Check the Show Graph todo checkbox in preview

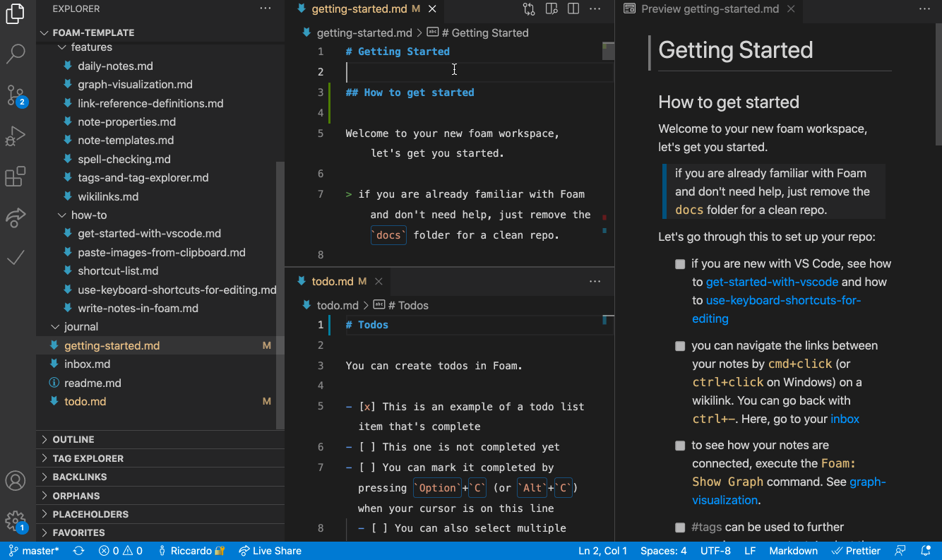(x=680, y=446)
